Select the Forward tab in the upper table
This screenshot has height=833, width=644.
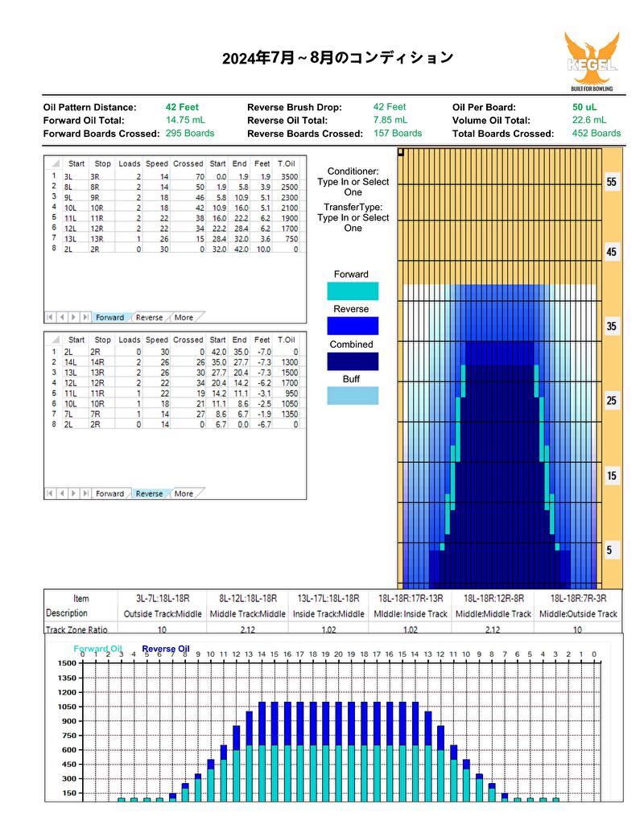click(x=110, y=317)
